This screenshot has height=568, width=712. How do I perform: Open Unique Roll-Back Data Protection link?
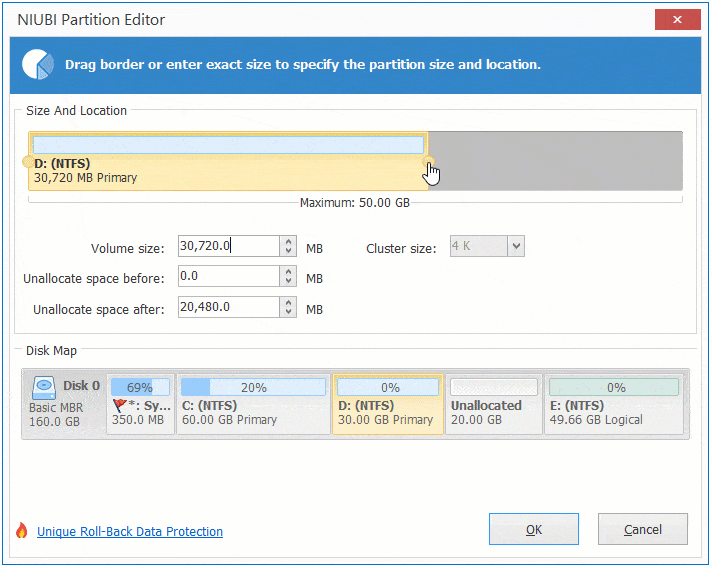tap(130, 532)
